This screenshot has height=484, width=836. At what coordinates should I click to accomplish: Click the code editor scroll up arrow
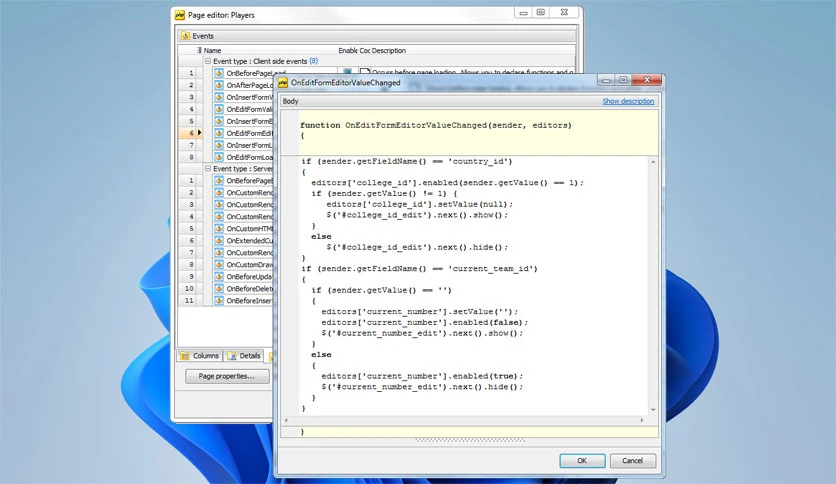[x=653, y=162]
